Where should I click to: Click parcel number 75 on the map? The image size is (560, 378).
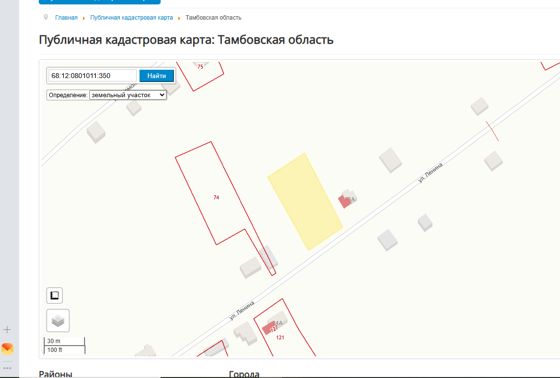coord(200,67)
